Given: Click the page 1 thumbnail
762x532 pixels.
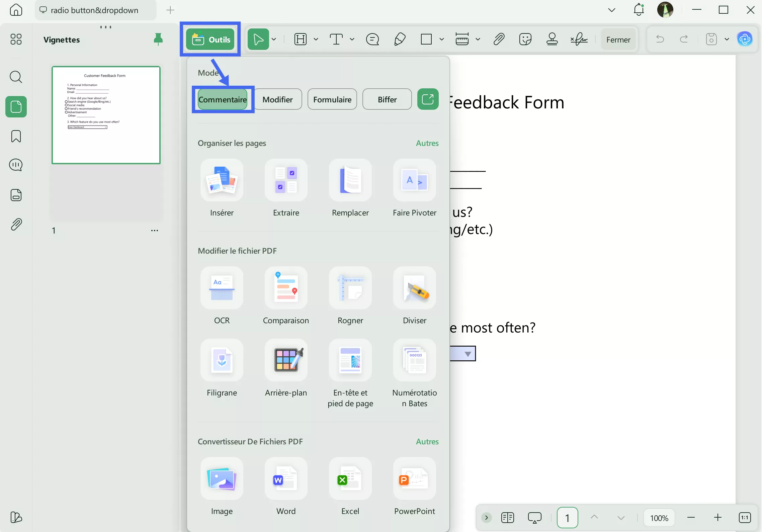Looking at the screenshot, I should click(x=106, y=115).
